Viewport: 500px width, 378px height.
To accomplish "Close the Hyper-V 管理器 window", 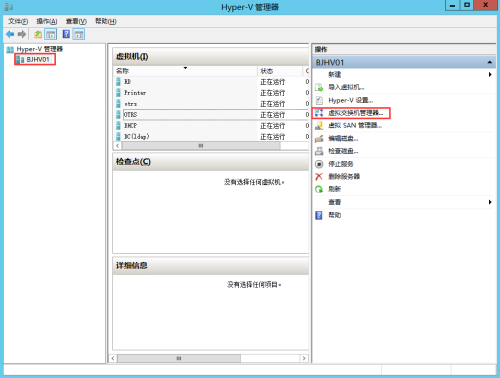I will (486, 5).
